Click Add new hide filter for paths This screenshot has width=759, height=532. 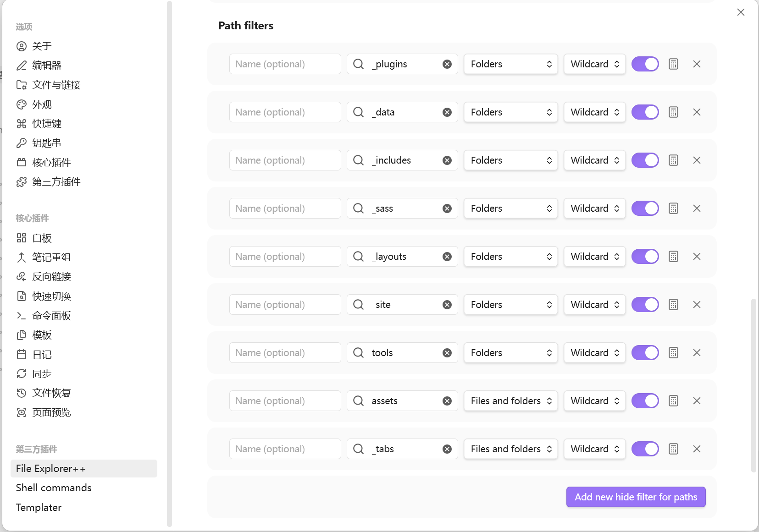click(636, 497)
